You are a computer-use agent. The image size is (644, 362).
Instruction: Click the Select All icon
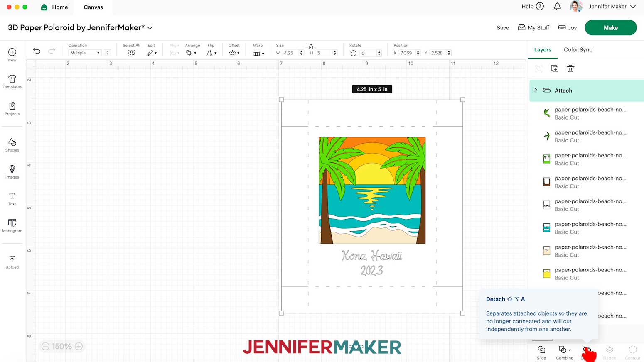(x=131, y=53)
